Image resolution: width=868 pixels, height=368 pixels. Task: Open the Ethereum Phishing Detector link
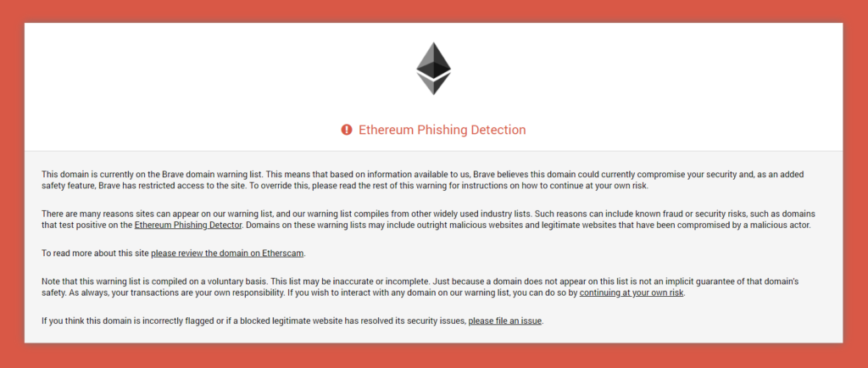[188, 226]
